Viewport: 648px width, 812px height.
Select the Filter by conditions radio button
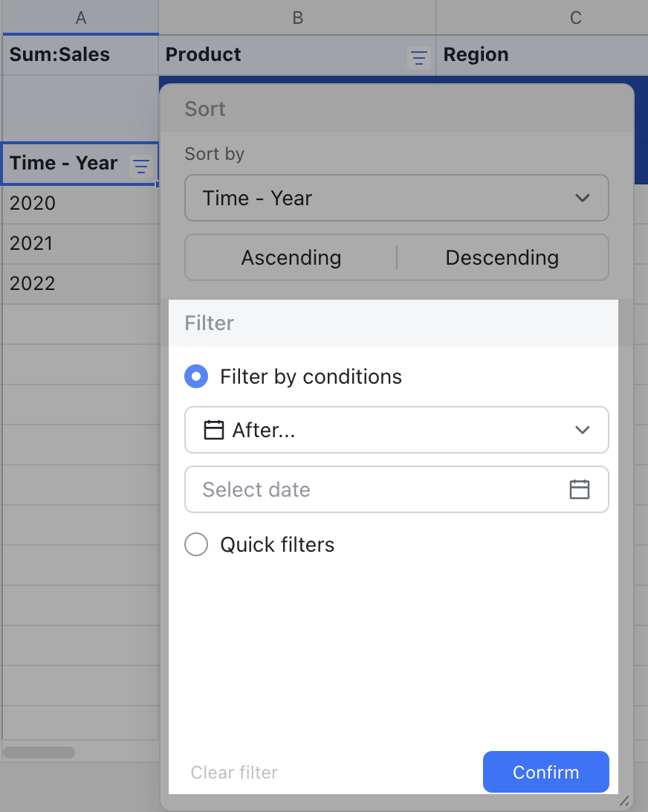point(196,376)
